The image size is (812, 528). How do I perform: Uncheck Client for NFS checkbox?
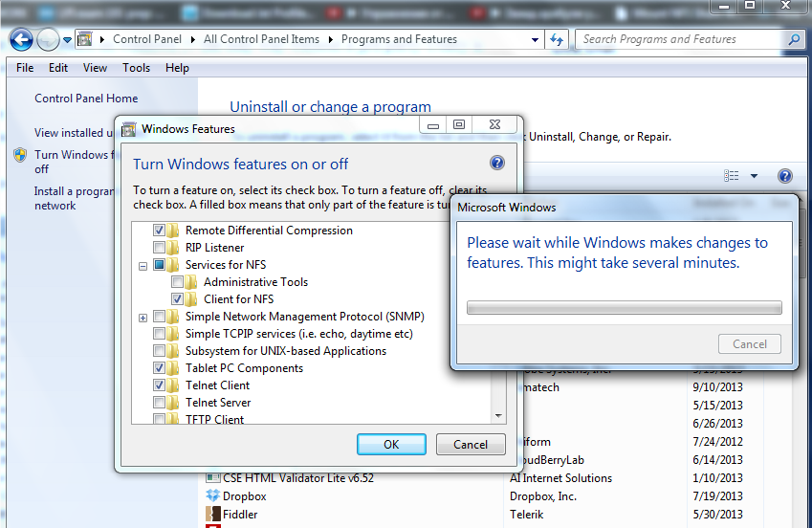177,299
